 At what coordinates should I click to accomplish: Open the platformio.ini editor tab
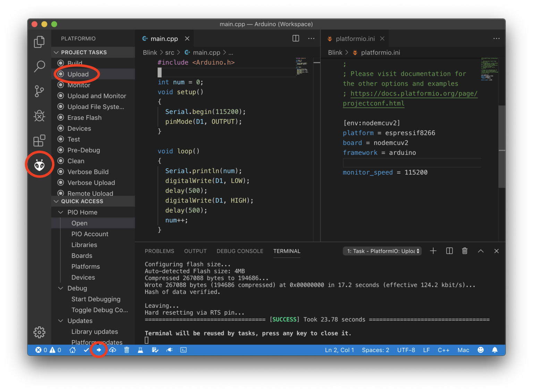[x=355, y=39]
